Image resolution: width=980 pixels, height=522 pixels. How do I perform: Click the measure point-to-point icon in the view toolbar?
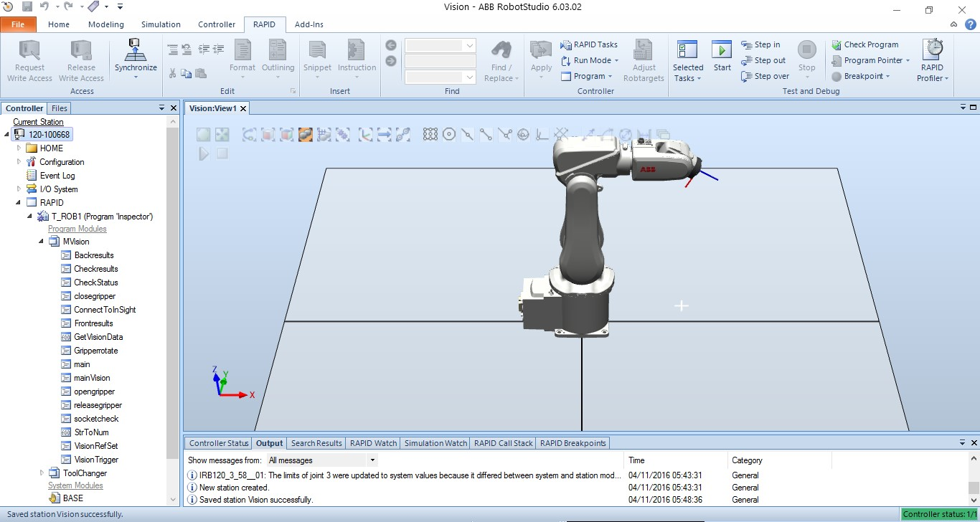[588, 134]
